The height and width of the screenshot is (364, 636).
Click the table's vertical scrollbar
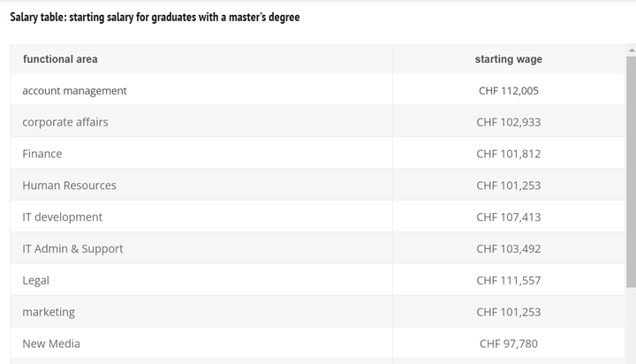coord(631,177)
